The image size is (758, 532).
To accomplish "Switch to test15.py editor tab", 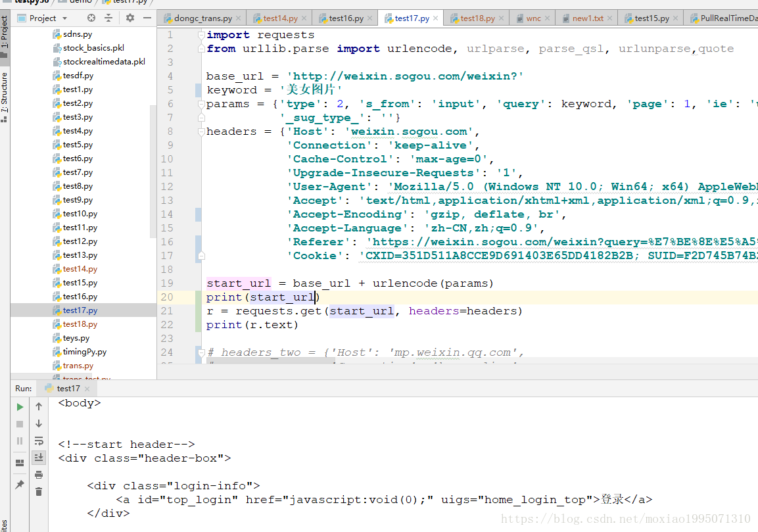I will coord(651,18).
